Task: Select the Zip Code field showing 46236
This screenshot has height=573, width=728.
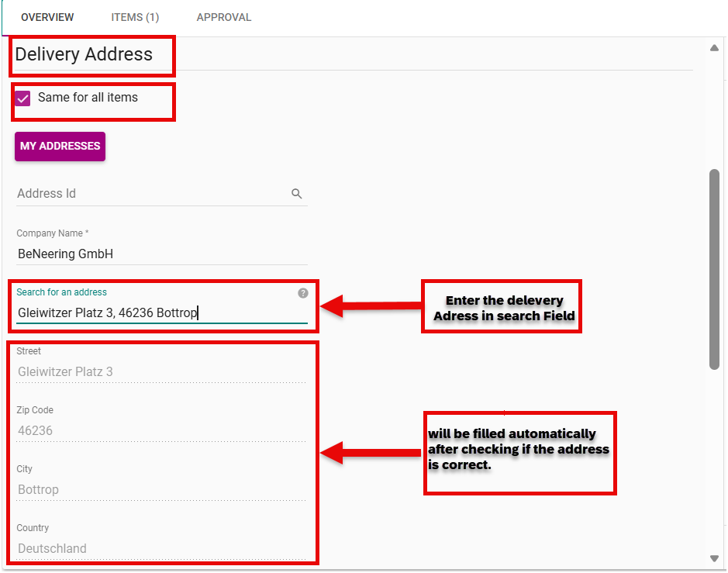Action: coord(160,430)
